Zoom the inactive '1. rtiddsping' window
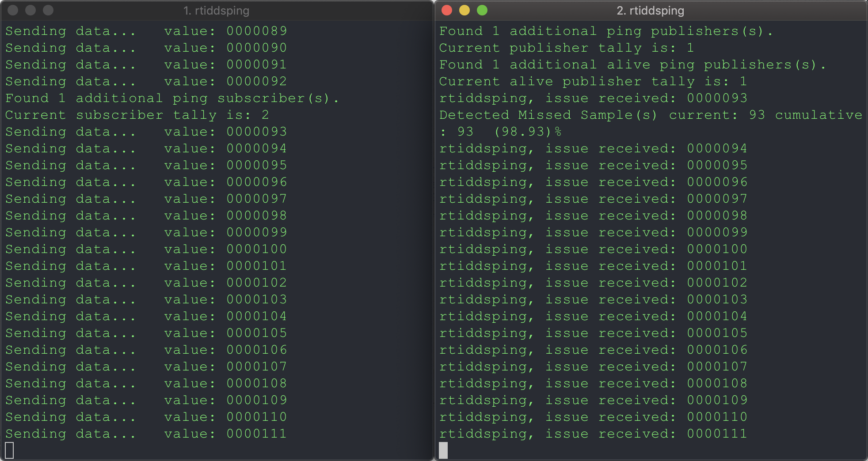This screenshot has height=461, width=868. (48, 10)
